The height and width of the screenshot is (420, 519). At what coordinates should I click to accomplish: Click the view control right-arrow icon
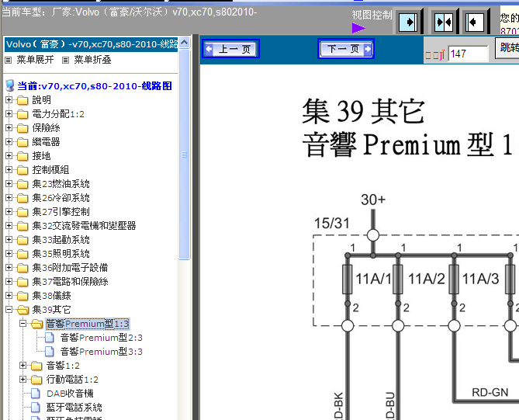[x=408, y=23]
